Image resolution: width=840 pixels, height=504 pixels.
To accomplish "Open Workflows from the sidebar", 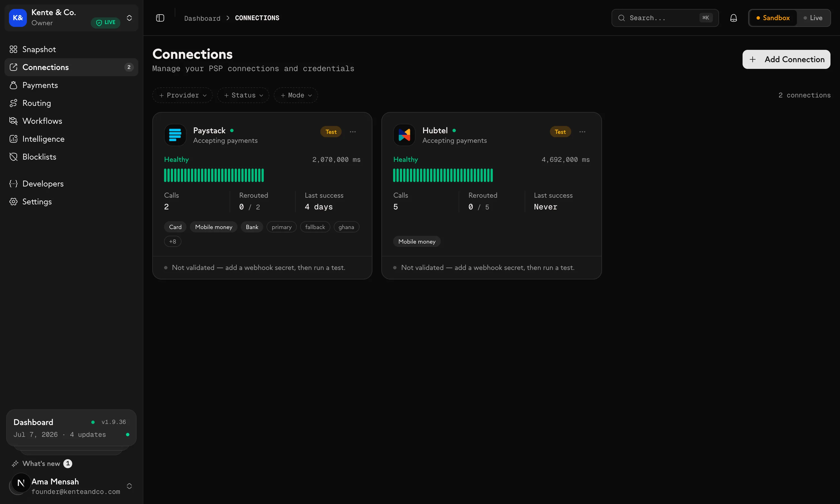I will point(71,121).
